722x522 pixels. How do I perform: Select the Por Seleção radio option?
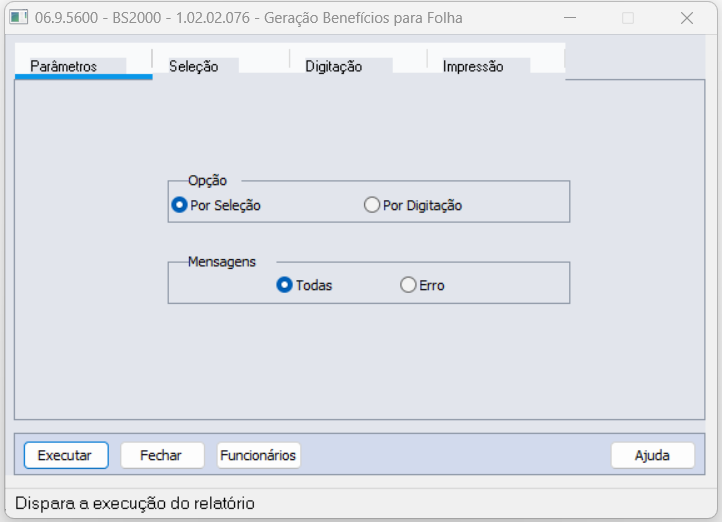(x=216, y=205)
